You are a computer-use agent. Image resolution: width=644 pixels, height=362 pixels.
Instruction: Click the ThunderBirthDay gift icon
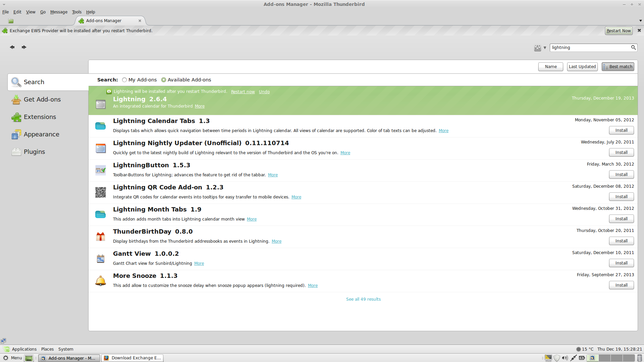(101, 237)
